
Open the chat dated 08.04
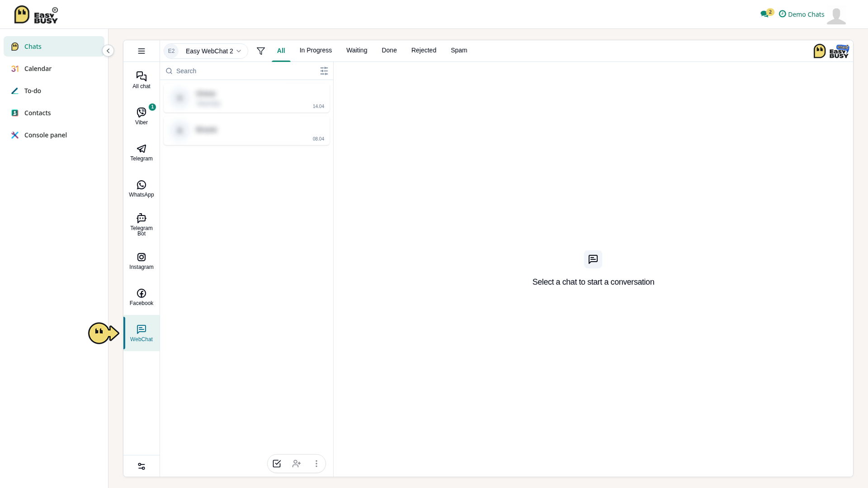[x=246, y=131]
